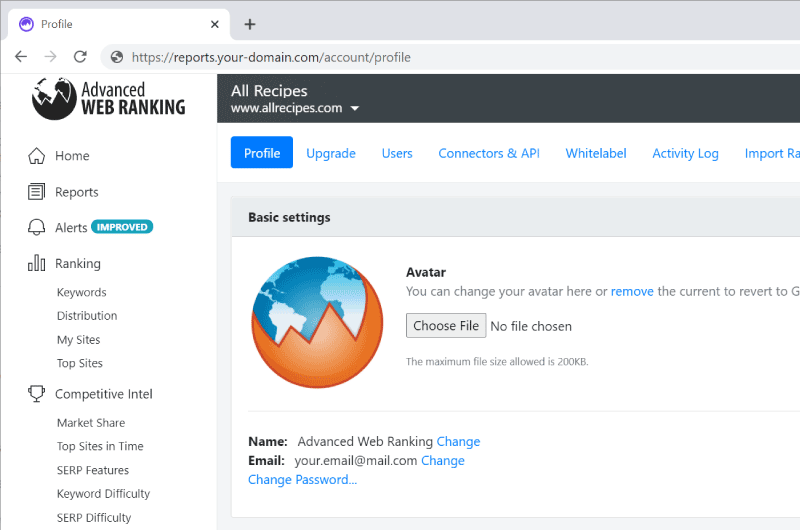Click the Change Password... link
Screen dimensions: 800x530
tap(303, 479)
